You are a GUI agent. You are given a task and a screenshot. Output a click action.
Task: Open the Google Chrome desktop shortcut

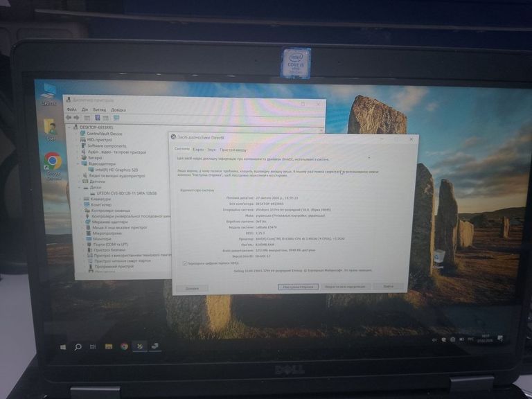pos(53,166)
